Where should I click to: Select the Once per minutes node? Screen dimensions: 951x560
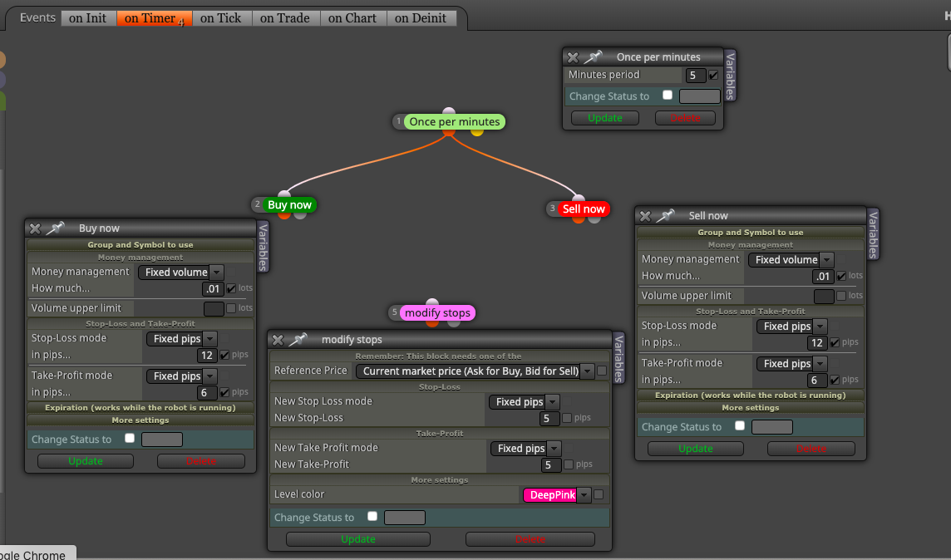[454, 122]
